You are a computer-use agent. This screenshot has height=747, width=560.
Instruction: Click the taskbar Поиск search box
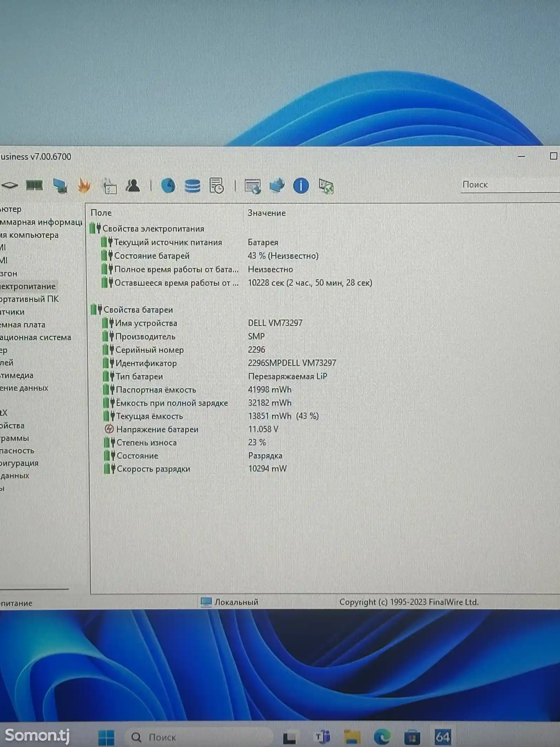pos(198,738)
